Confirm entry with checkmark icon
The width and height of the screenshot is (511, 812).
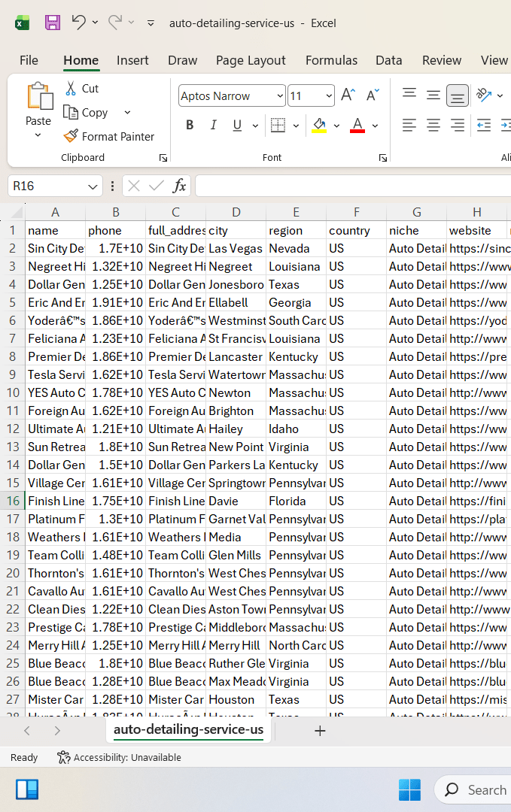coord(156,186)
